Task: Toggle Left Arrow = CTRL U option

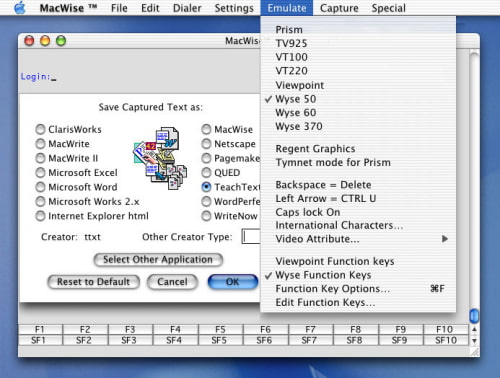Action: coord(358,198)
